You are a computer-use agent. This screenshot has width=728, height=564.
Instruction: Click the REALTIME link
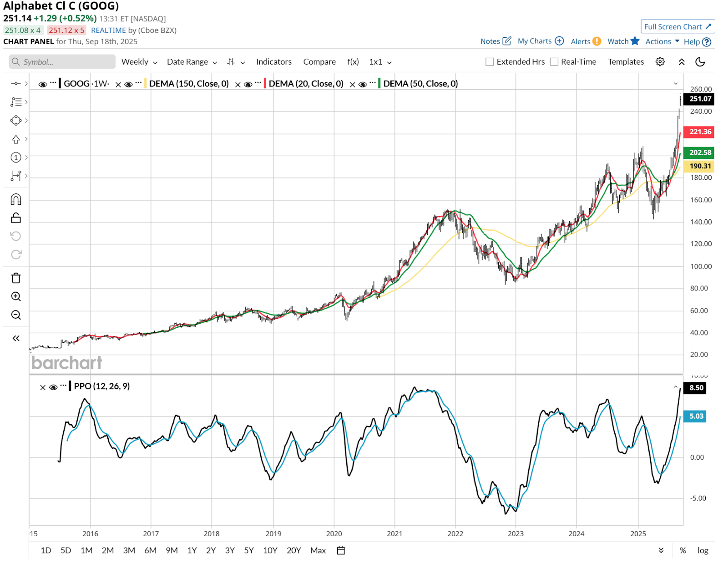[x=108, y=30]
